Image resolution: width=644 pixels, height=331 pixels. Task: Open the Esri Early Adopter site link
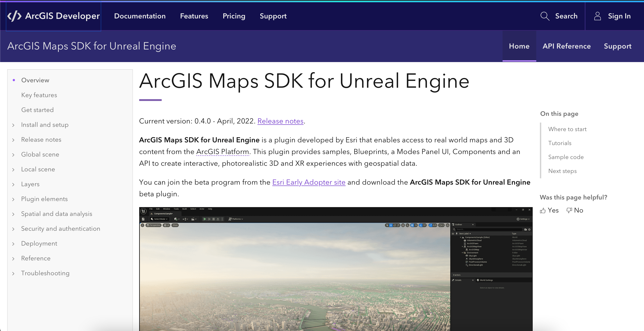point(309,182)
